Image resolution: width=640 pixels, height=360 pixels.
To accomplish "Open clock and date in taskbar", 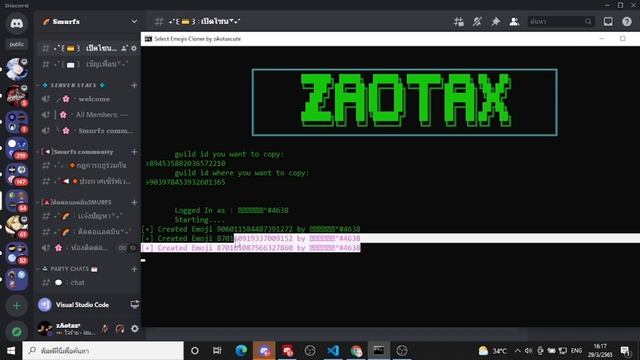I will 600,351.
